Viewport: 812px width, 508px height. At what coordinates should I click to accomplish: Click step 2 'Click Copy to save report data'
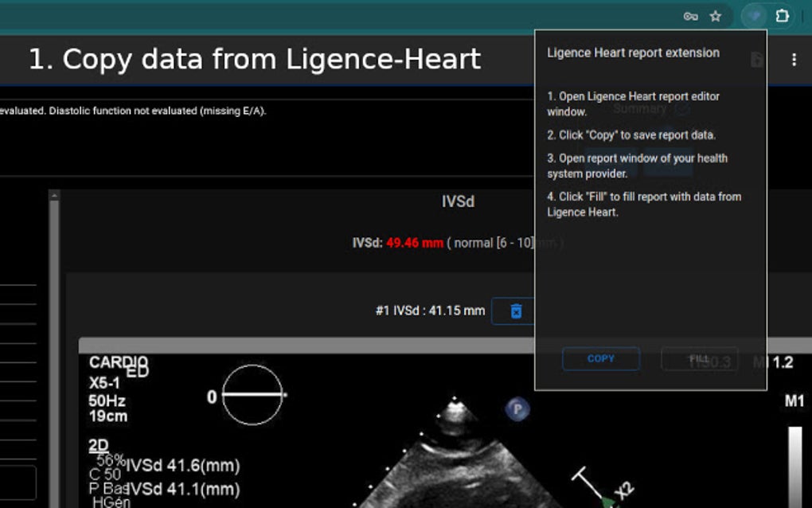click(x=631, y=135)
